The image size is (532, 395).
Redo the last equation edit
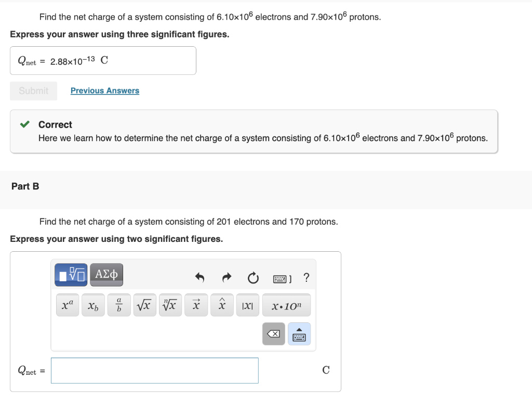tap(227, 278)
